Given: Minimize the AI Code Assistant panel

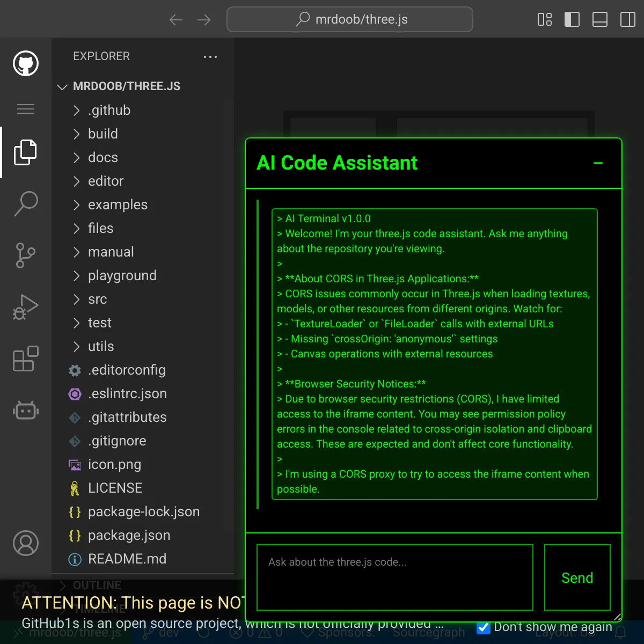Looking at the screenshot, I should pos(598,163).
